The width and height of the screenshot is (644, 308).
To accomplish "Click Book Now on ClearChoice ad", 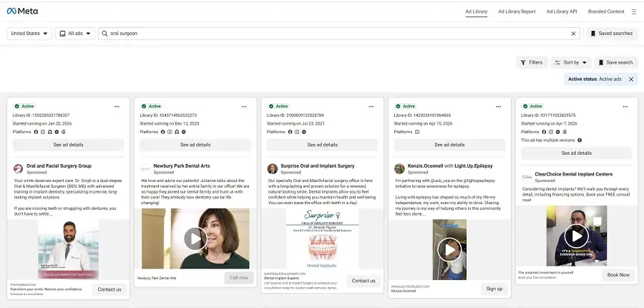I will (618, 274).
